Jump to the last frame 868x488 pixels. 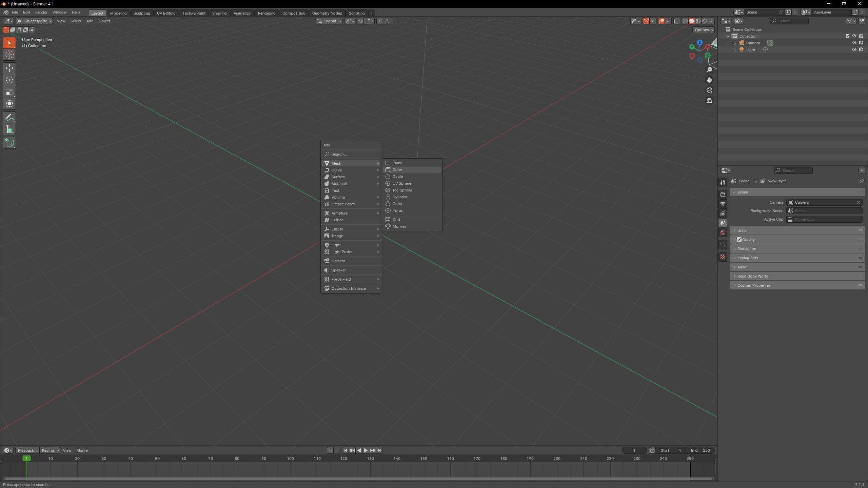[x=380, y=450]
